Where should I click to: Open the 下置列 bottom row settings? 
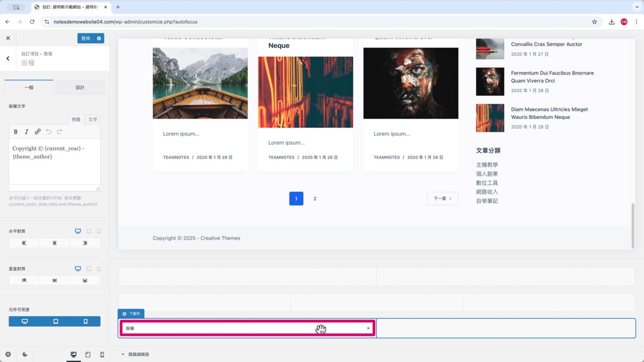pos(131,314)
